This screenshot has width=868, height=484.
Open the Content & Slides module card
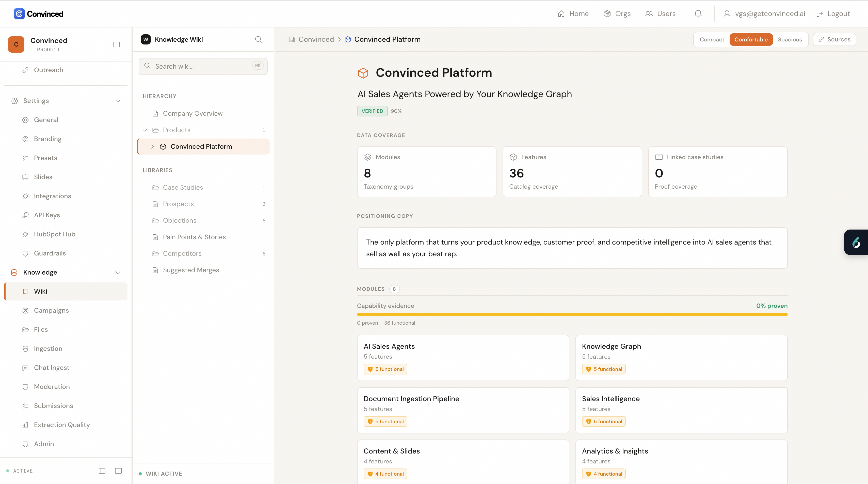(x=463, y=462)
